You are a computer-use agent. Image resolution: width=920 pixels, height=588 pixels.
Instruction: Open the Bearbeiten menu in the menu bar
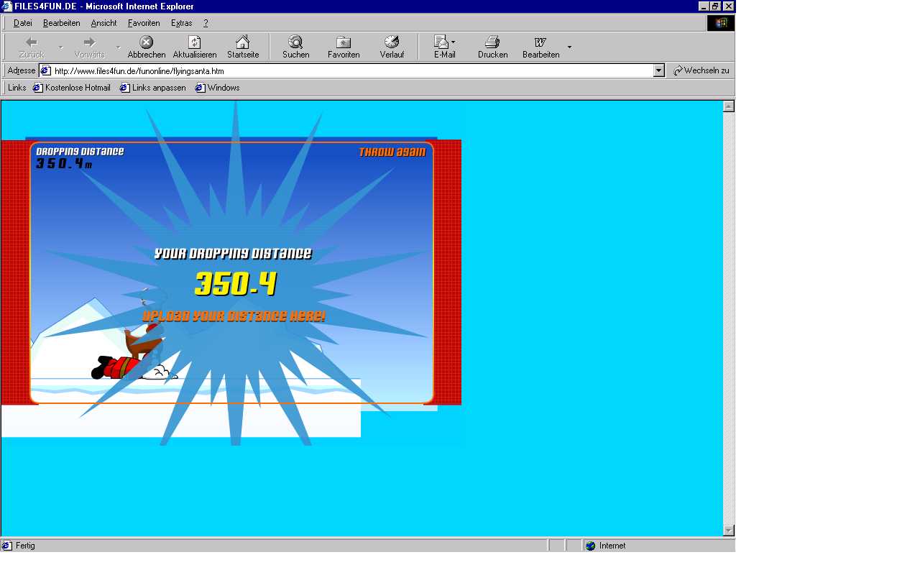pyautogui.click(x=62, y=23)
